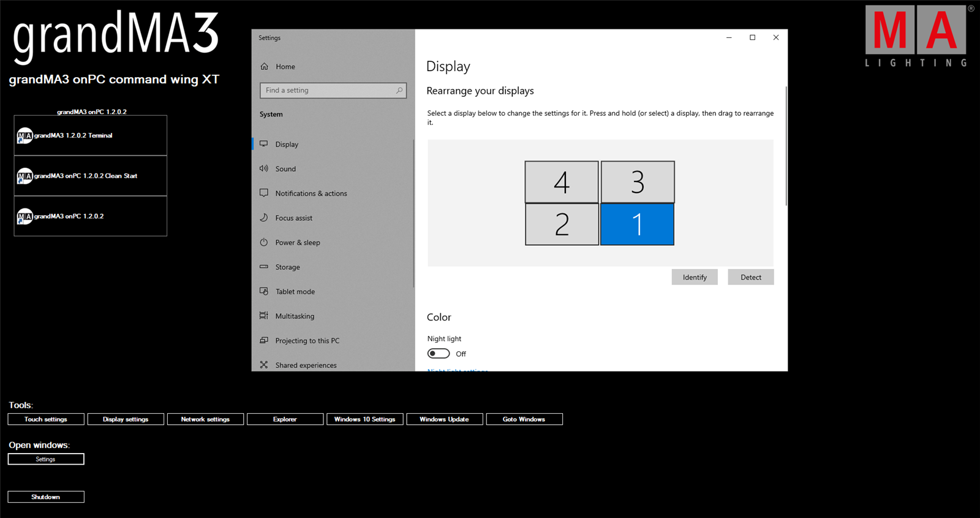Switch to Settings in Open windows list
This screenshot has width=980, height=518.
click(46, 459)
